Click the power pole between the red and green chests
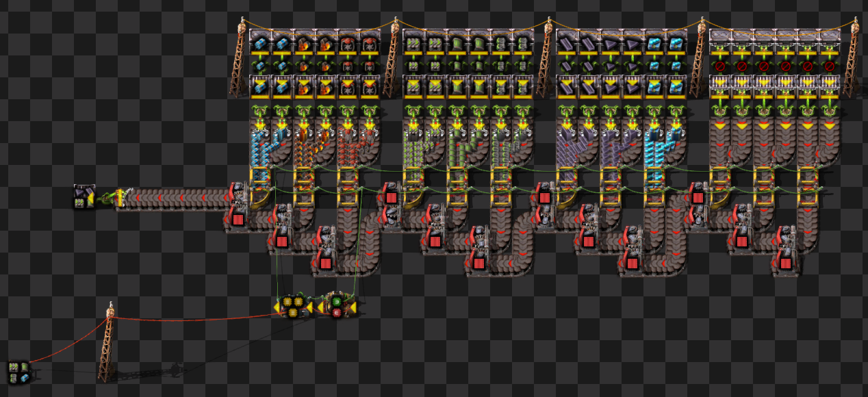 pos(393,57)
